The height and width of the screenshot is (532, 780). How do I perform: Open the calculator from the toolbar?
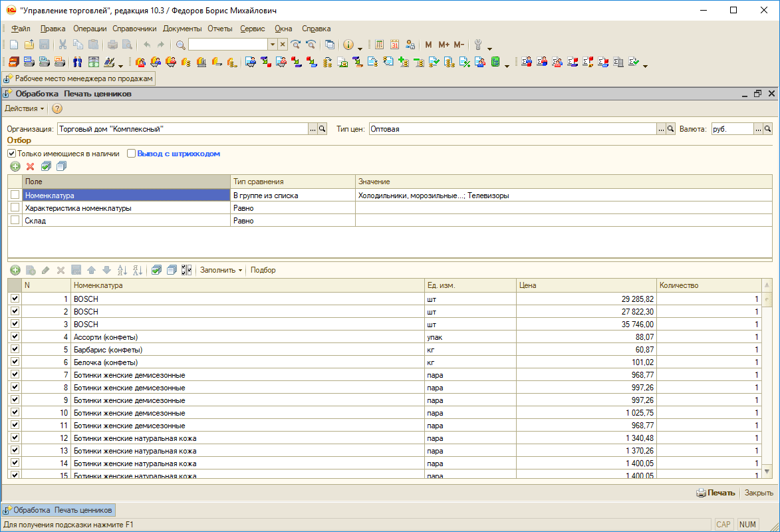[x=380, y=45]
